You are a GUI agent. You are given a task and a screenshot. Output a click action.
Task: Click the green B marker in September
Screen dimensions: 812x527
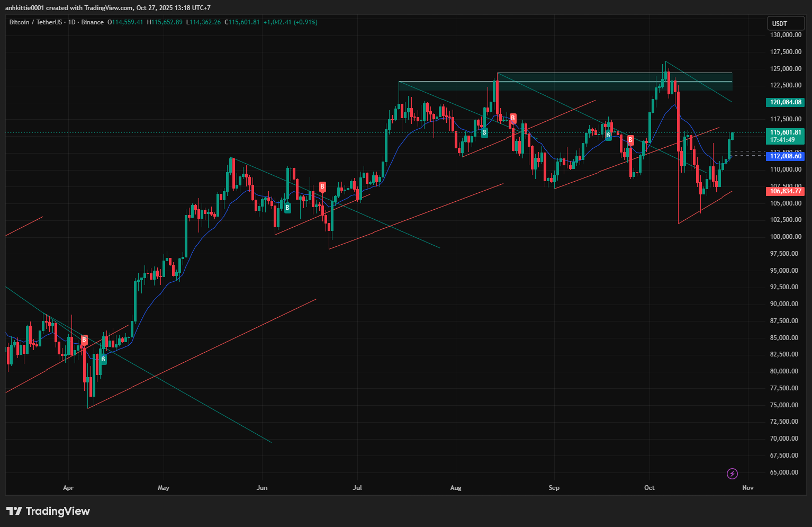coord(608,135)
